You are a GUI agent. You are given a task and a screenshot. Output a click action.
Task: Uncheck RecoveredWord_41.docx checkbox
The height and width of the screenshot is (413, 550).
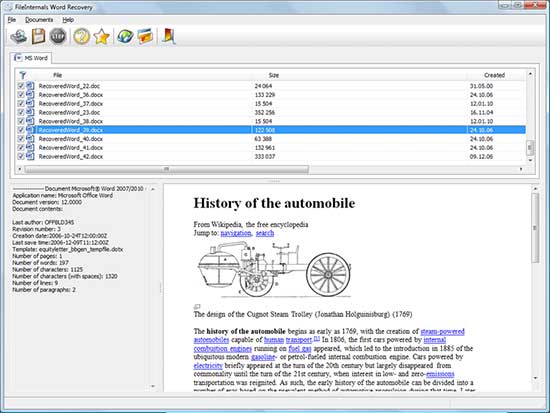coord(21,148)
